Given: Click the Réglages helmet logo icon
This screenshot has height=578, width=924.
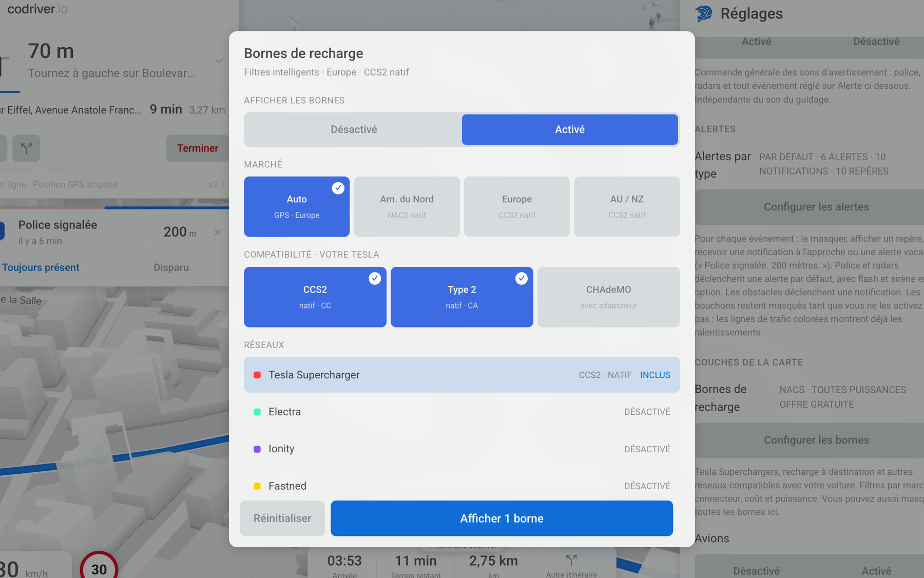Looking at the screenshot, I should point(704,13).
